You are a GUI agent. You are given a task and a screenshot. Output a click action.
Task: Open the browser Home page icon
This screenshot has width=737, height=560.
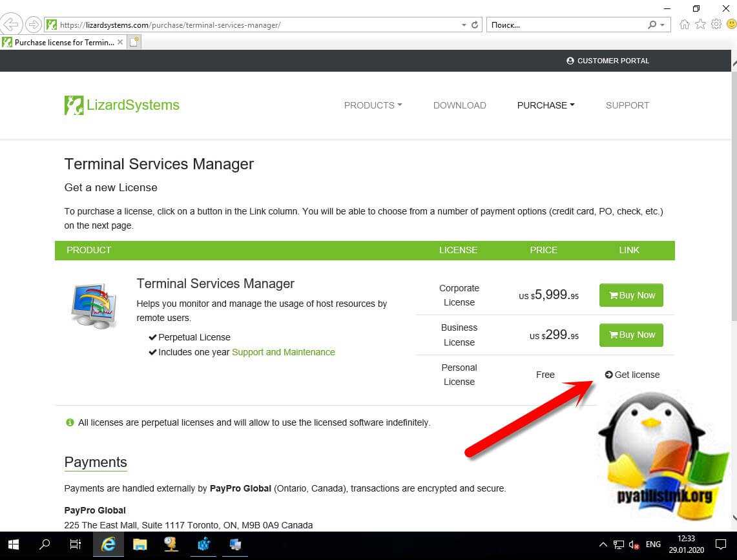(684, 25)
